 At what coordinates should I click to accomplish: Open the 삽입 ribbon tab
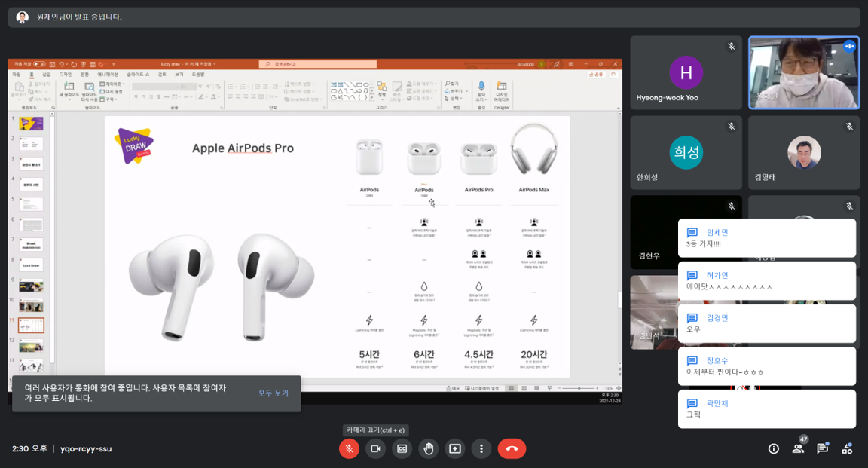pos(47,75)
